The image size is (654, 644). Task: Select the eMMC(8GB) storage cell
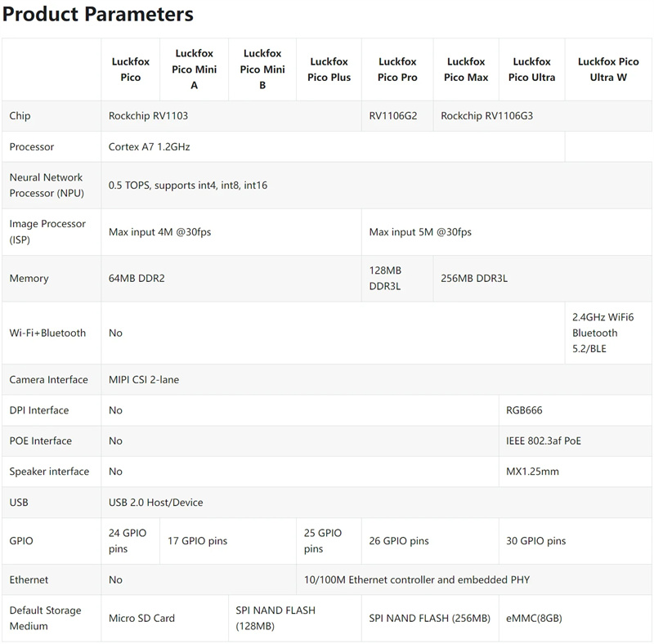click(x=576, y=618)
